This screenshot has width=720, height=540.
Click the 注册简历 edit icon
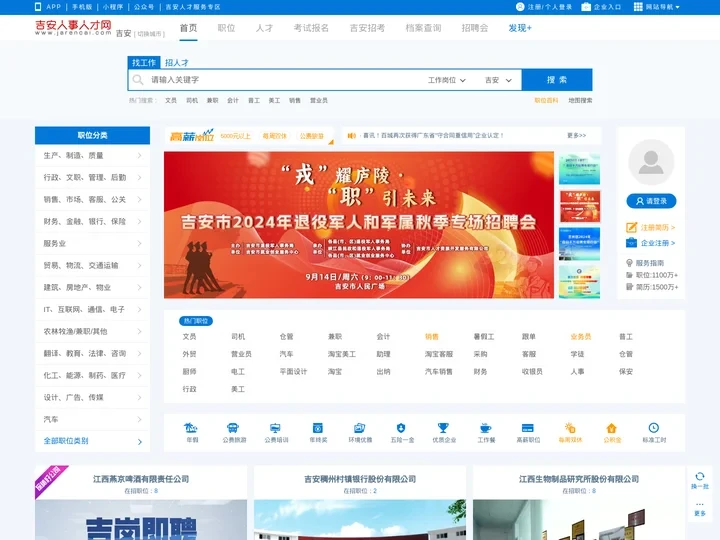click(631, 227)
